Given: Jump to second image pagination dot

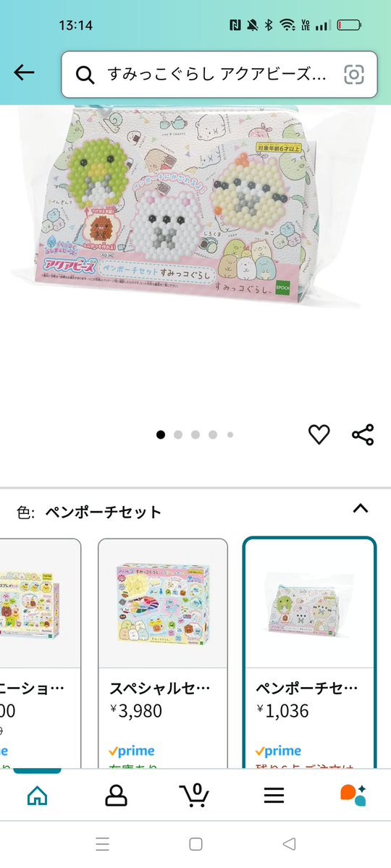Looking at the screenshot, I should 178,434.
